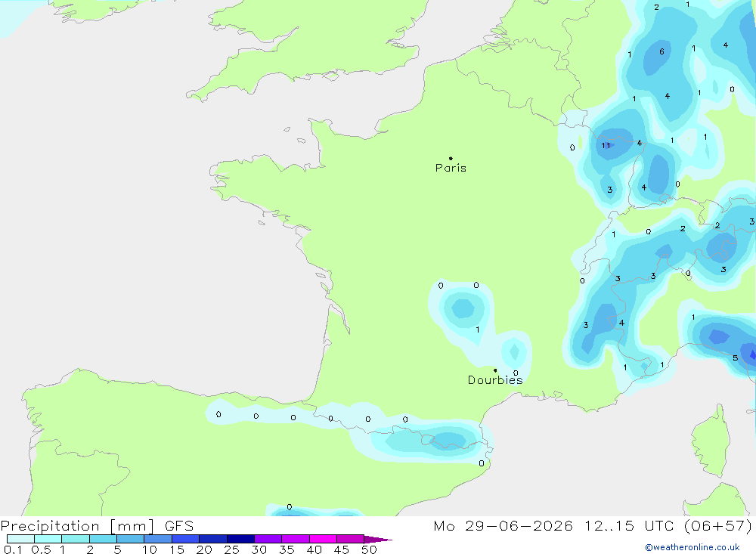The width and height of the screenshot is (756, 554).
Task: Click the legend label 50
Action: click(x=369, y=549)
